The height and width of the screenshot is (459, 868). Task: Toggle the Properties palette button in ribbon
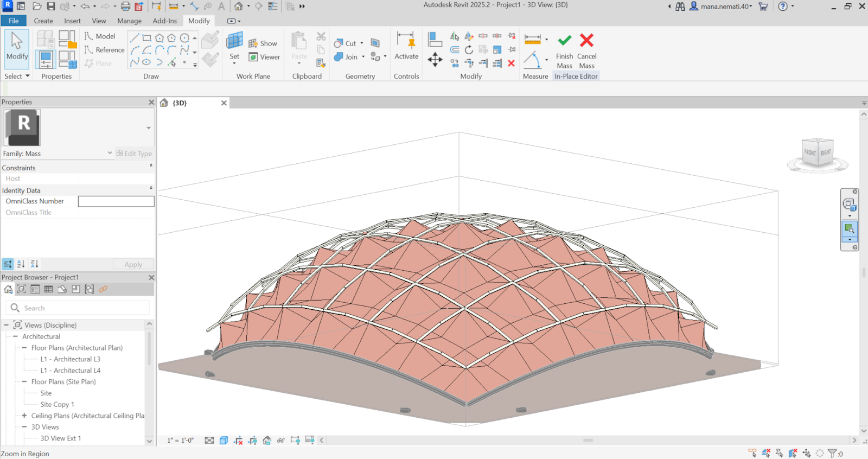(46, 59)
